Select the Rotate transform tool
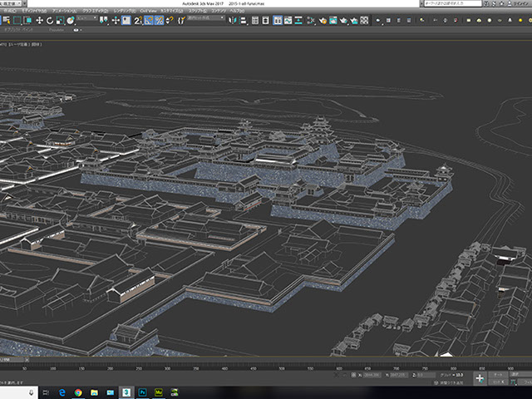532x399 pixels. (x=50, y=20)
